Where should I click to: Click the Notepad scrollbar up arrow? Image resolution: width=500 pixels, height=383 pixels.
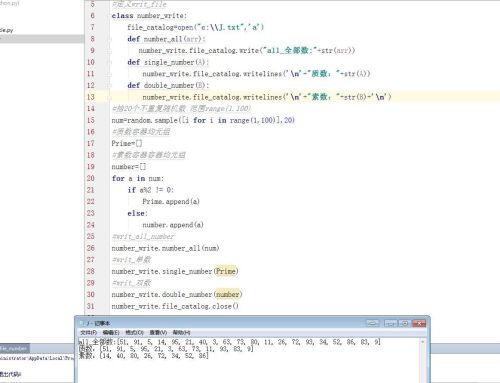(422, 342)
